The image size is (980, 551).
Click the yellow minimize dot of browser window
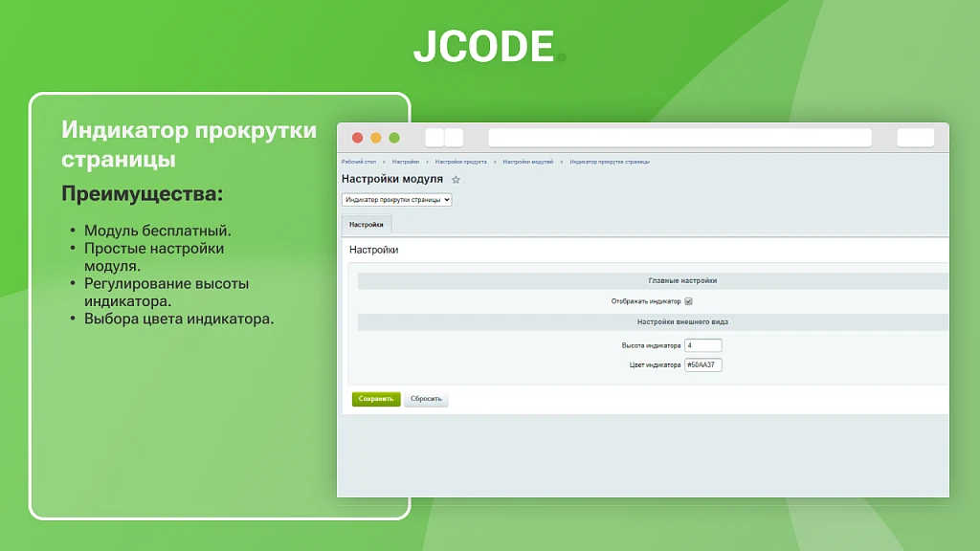pyautogui.click(x=375, y=138)
